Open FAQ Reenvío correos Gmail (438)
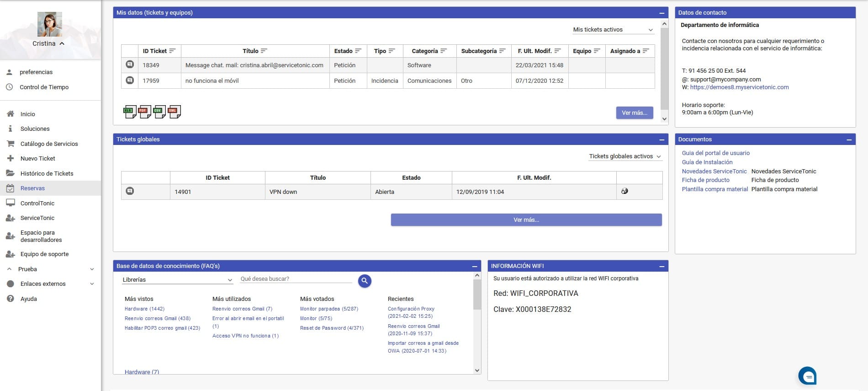This screenshot has width=868, height=391. point(158,319)
